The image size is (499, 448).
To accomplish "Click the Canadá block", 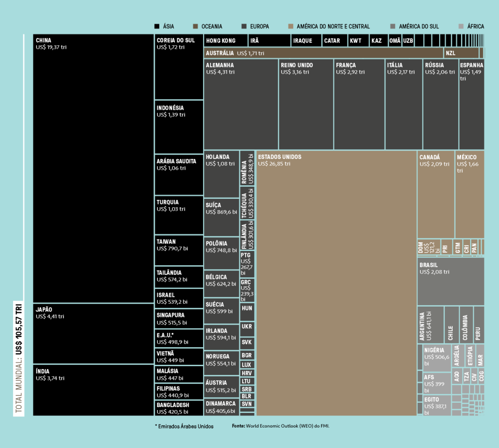I will coord(436,194).
